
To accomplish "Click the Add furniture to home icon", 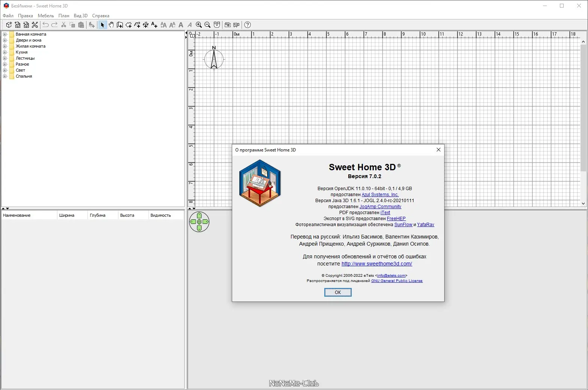I will click(92, 25).
